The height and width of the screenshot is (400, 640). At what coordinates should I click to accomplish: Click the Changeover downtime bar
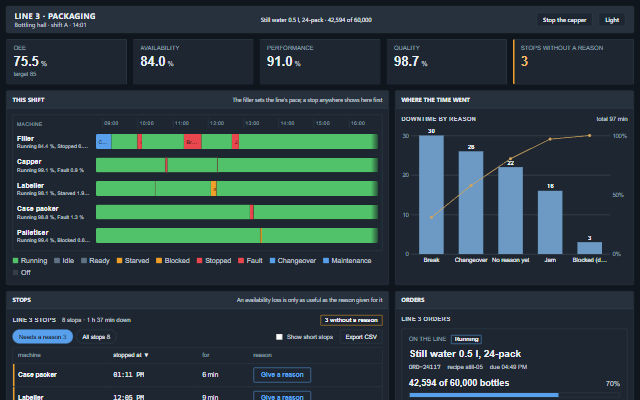(x=471, y=202)
